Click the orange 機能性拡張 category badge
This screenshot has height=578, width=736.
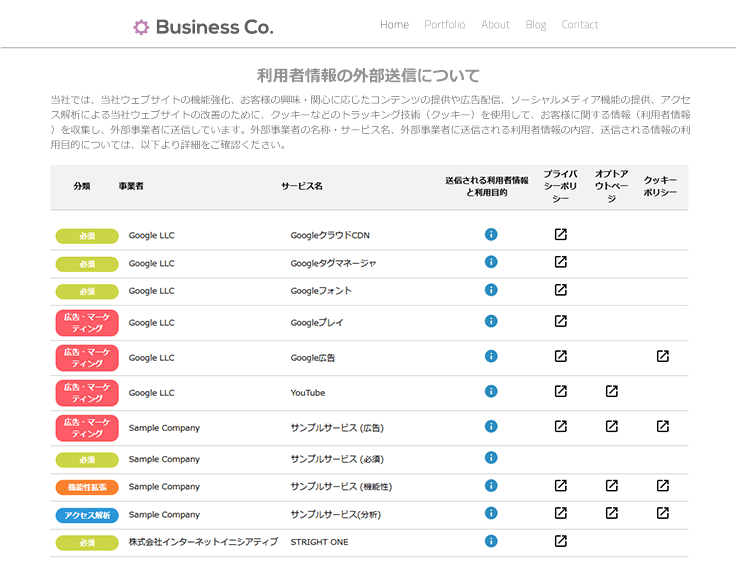point(87,487)
